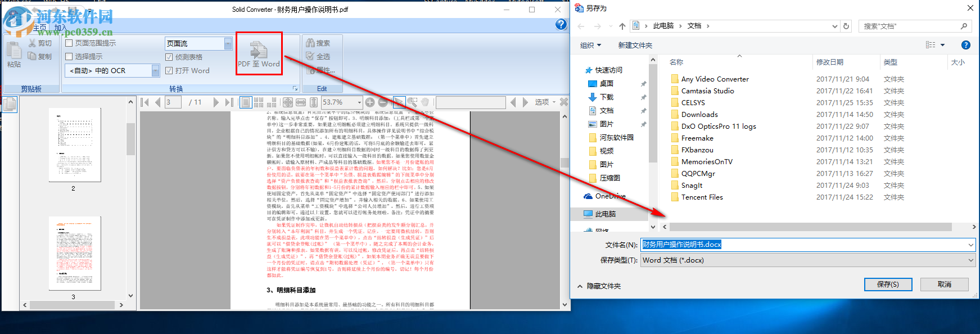This screenshot has width=980, height=334.
Task: Click the up-folder arrow in Save dialog
Action: pos(622,26)
